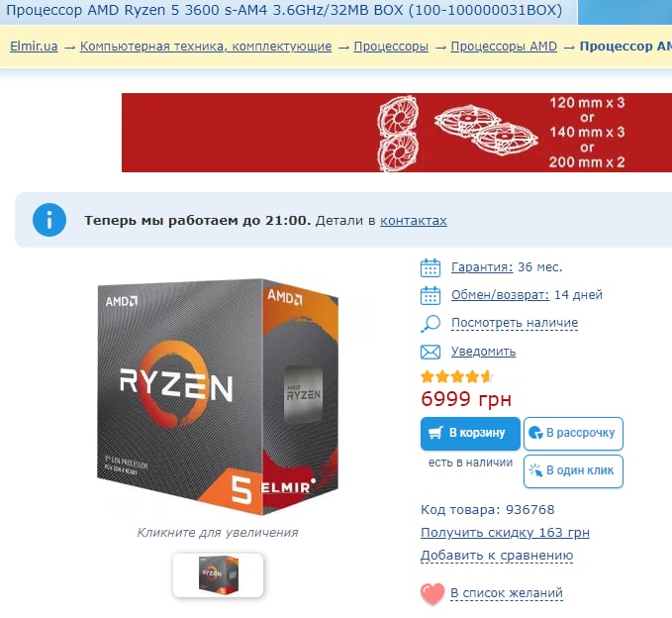
Task: Open the Elmir.ua breadcrumb link
Action: tap(34, 47)
